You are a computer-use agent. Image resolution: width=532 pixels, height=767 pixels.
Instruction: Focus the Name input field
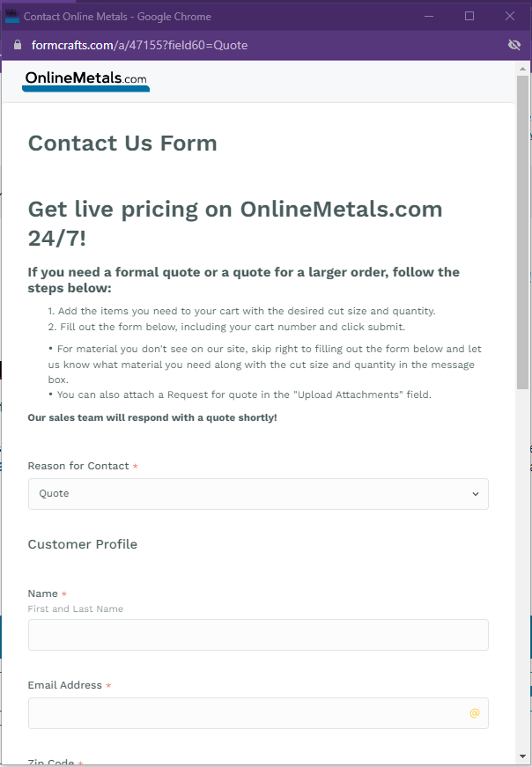tap(258, 634)
